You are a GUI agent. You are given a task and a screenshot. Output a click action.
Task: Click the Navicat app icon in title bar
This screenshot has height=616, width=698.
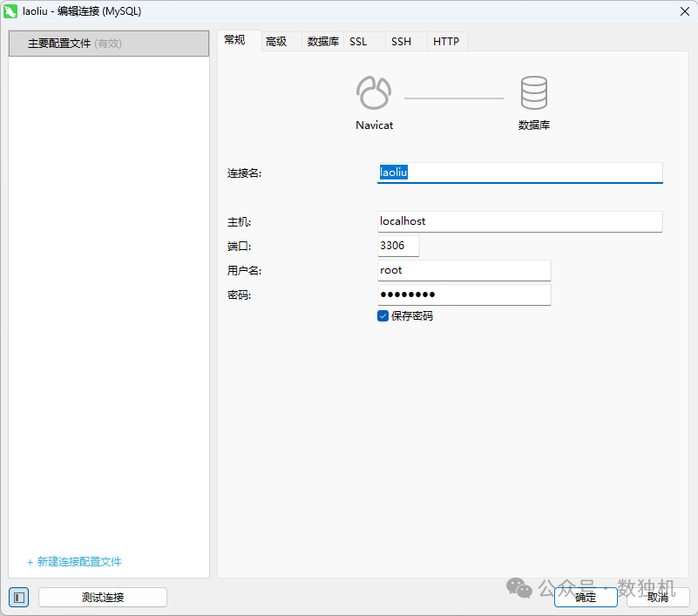[10, 11]
